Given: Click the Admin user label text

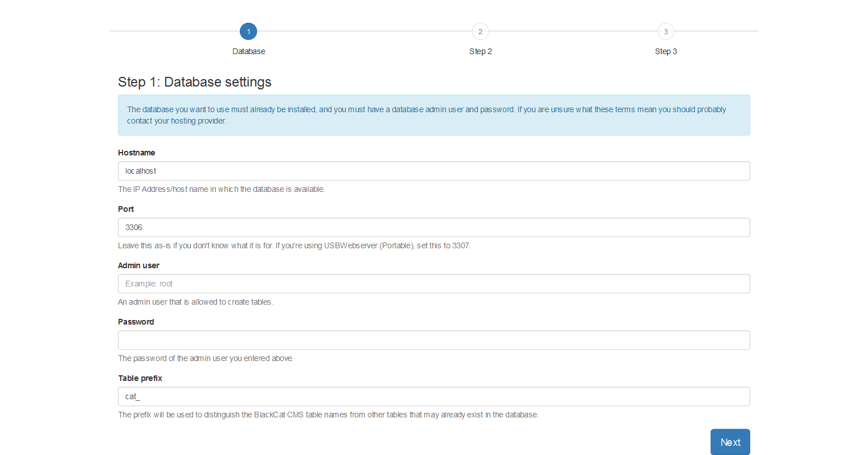Looking at the screenshot, I should [x=138, y=265].
